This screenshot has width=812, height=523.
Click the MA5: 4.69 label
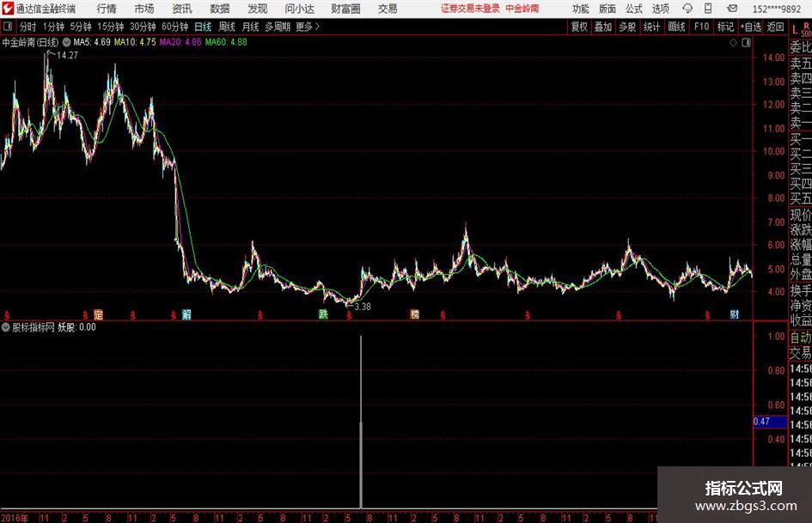[x=92, y=42]
